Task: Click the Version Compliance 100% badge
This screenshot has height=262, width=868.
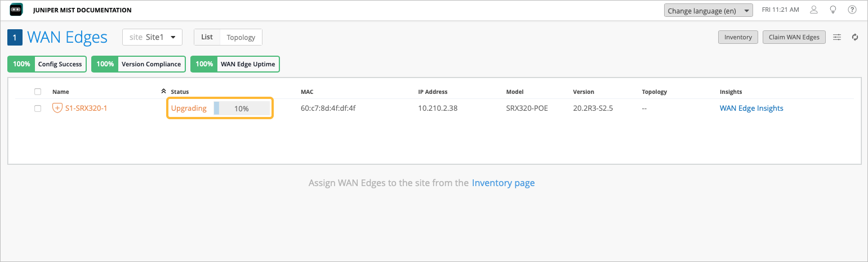Action: (138, 64)
